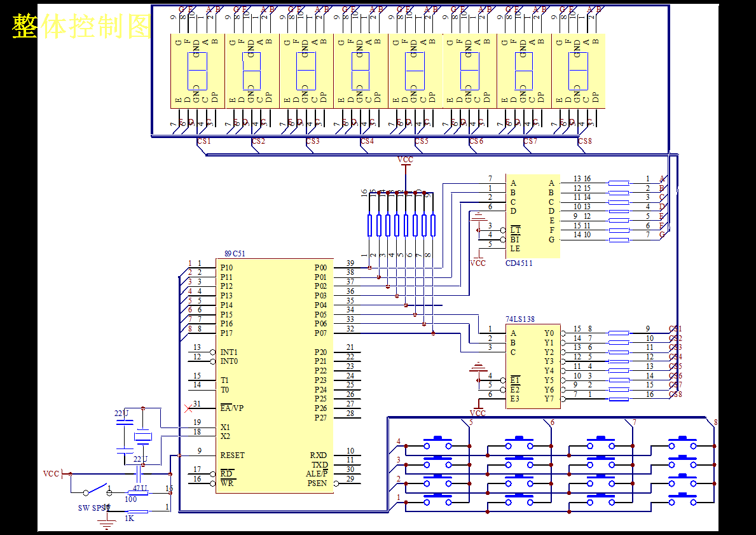The height and width of the screenshot is (535, 756).
Task: Click the VCC label above resistor array
Action: tap(405, 160)
